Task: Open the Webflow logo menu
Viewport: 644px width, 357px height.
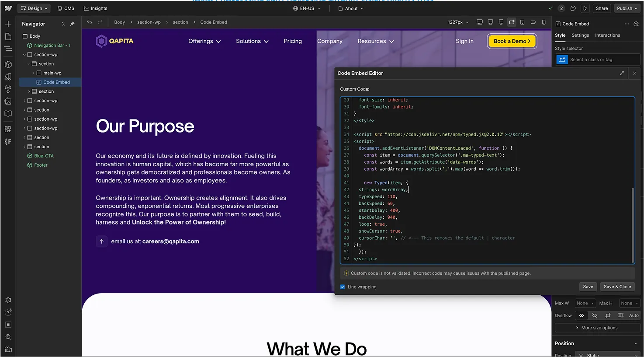Action: click(8, 8)
